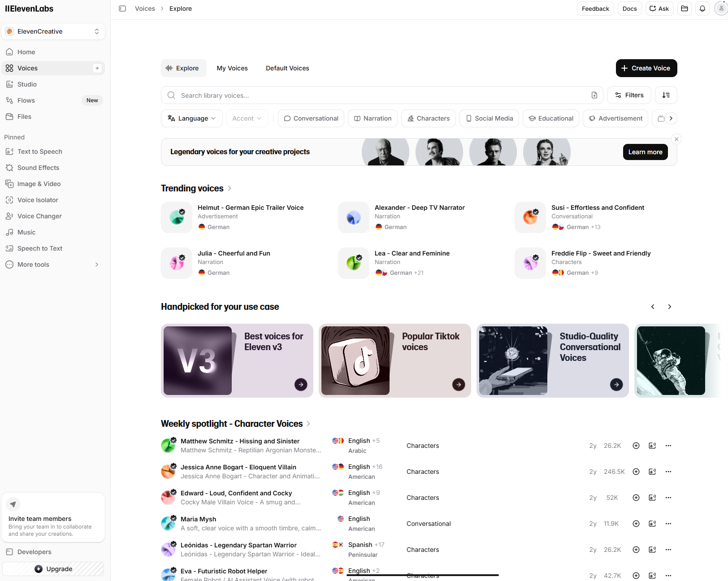This screenshot has height=581, width=728.
Task: Switch to the My Voices tab
Action: click(x=232, y=68)
